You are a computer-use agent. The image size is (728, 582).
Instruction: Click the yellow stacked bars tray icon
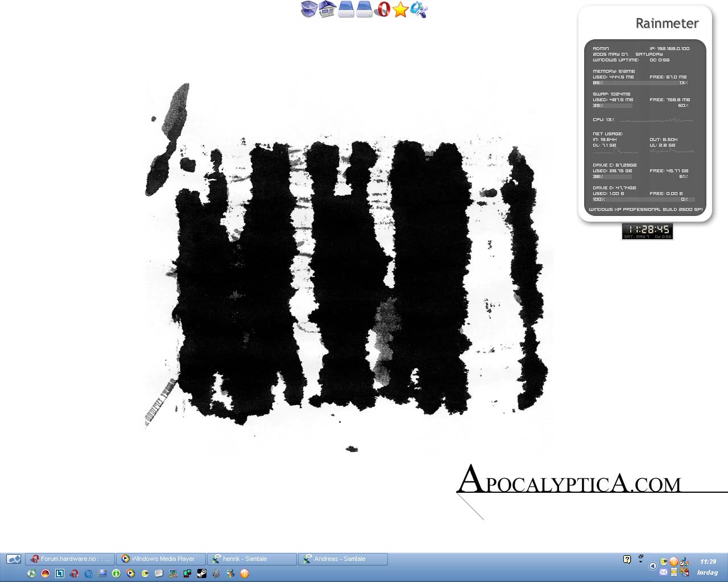pos(674,572)
